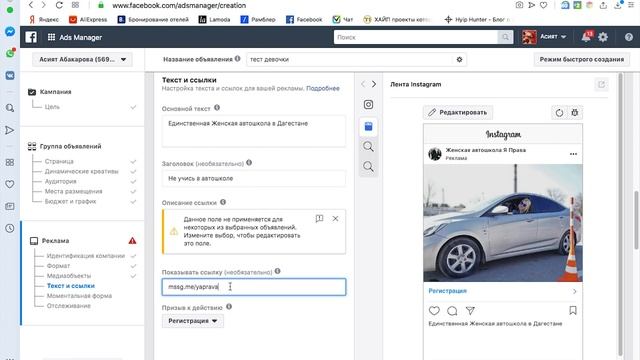Open Facebook bookmark in bookmarks bar
This screenshot has height=360, width=640.
pyautogui.click(x=304, y=19)
